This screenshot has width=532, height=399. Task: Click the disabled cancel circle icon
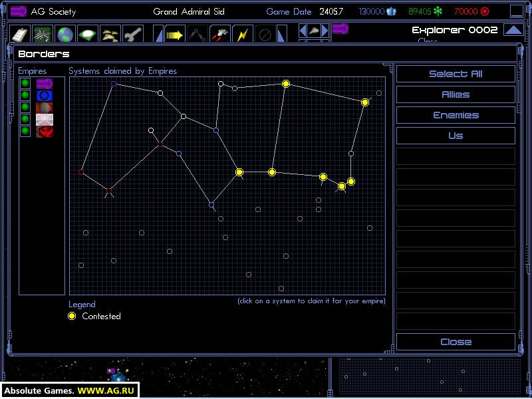click(265, 35)
